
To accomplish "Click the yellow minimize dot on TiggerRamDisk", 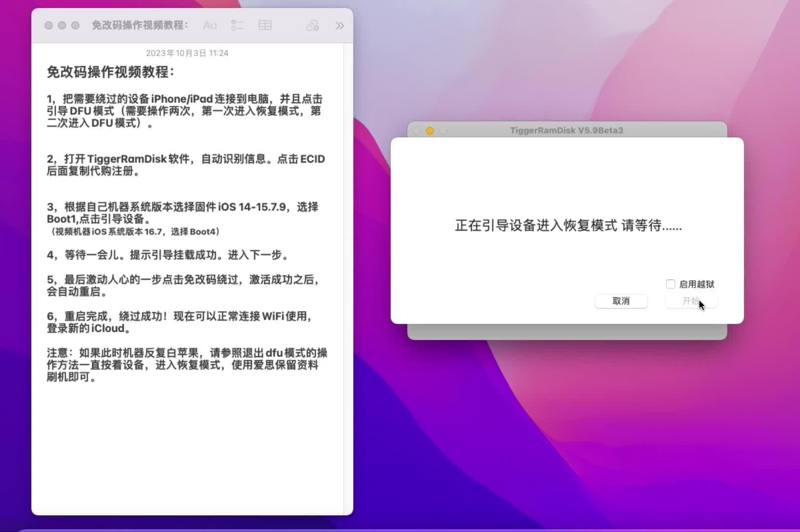I will click(x=430, y=131).
